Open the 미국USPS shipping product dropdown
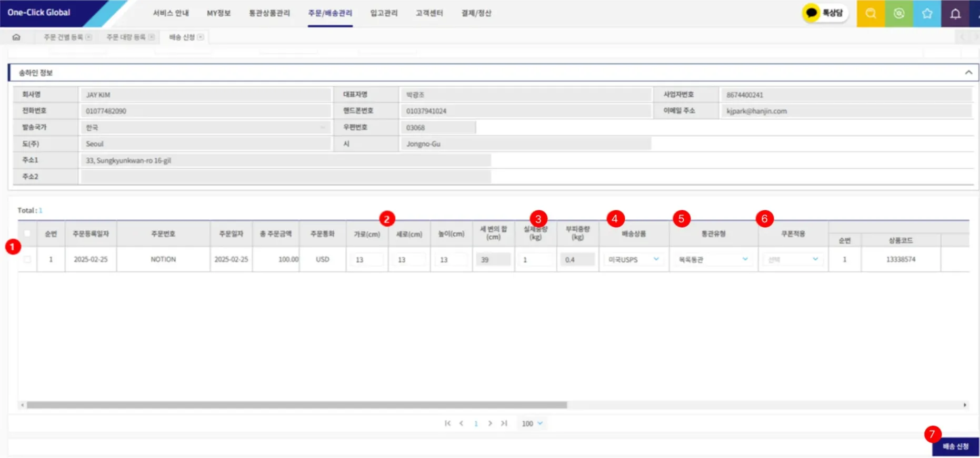 click(634, 259)
